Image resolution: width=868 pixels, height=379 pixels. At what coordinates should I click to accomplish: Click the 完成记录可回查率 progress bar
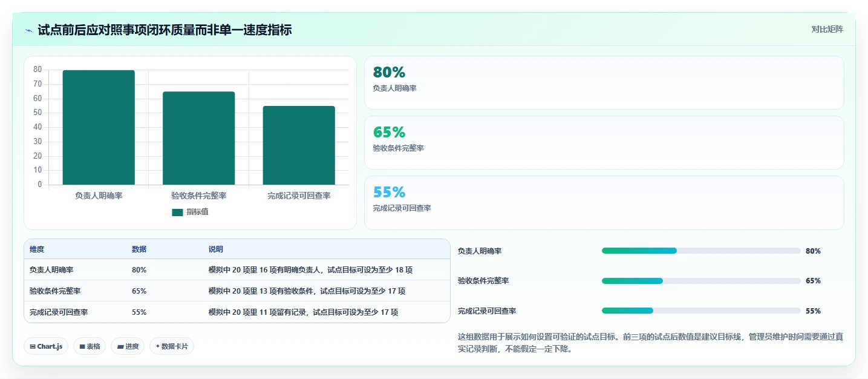(x=701, y=311)
